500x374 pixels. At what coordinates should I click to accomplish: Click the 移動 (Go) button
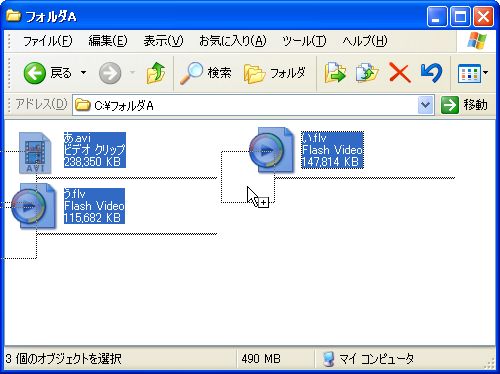point(465,105)
